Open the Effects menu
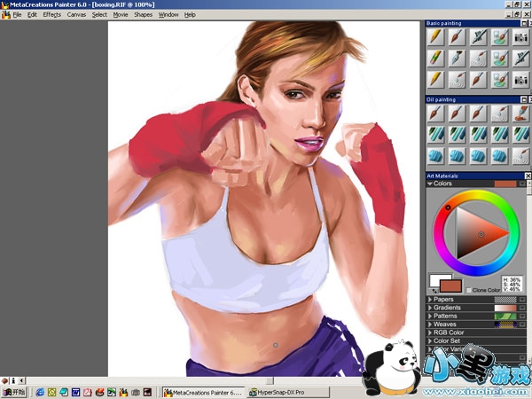Screen dimensions: 532x399 tap(52, 15)
